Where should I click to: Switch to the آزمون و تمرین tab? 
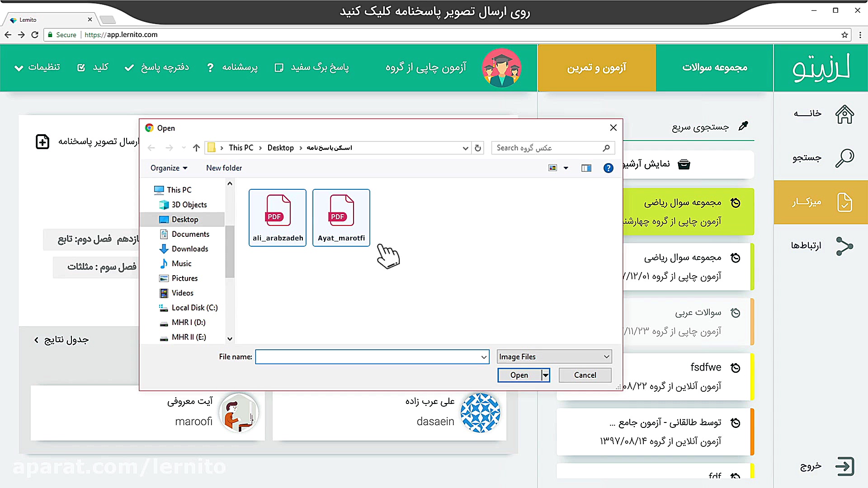(x=596, y=68)
